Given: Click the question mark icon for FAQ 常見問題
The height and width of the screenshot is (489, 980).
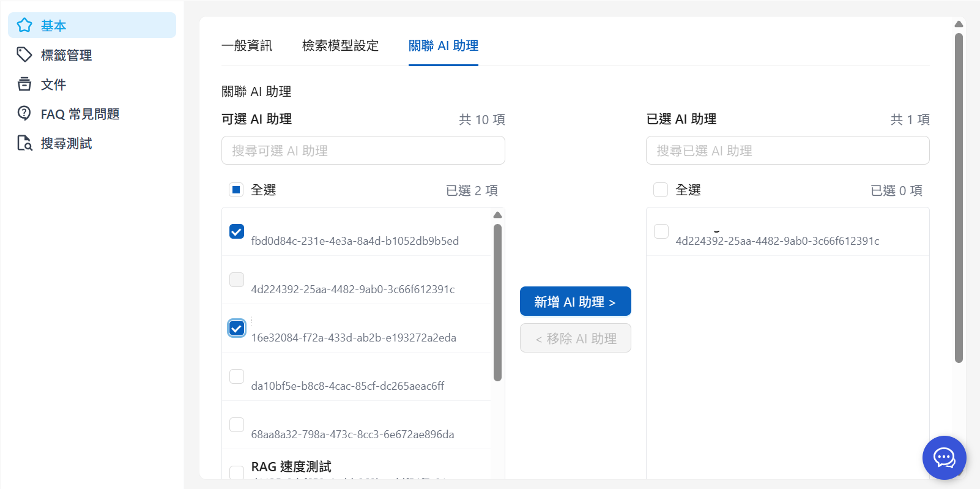Looking at the screenshot, I should (x=24, y=113).
